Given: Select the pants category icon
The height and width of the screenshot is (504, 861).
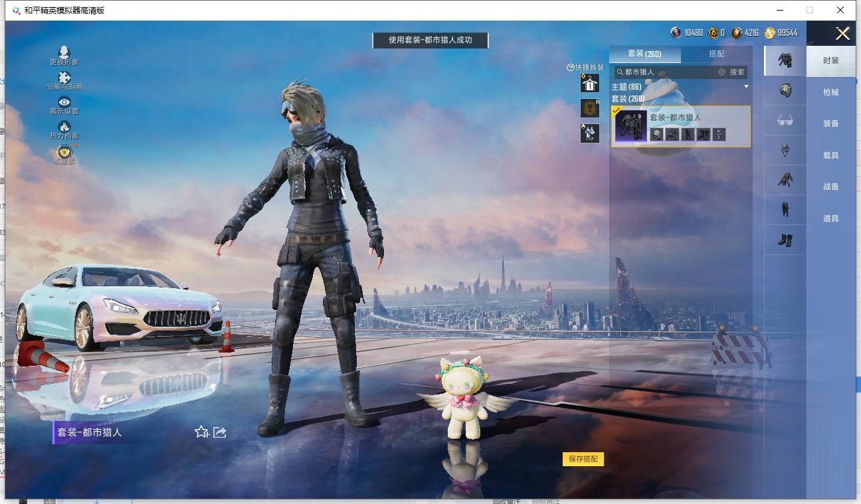Looking at the screenshot, I should pos(785,210).
